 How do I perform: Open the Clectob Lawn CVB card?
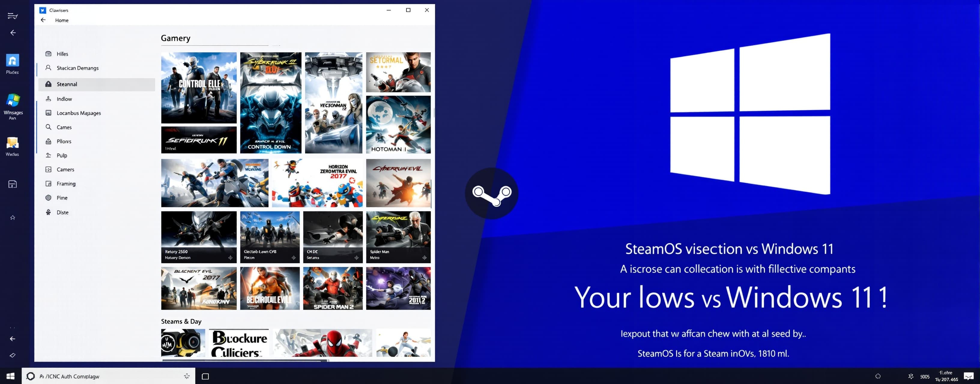[270, 237]
